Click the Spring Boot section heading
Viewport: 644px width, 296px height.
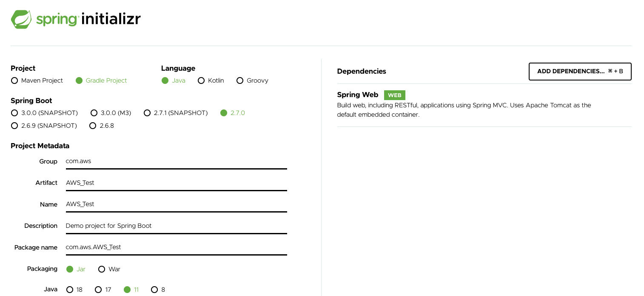click(x=31, y=101)
